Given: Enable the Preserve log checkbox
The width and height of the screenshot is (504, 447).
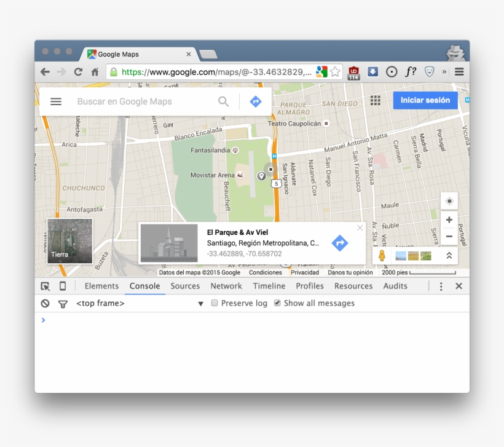Looking at the screenshot, I should click(215, 303).
